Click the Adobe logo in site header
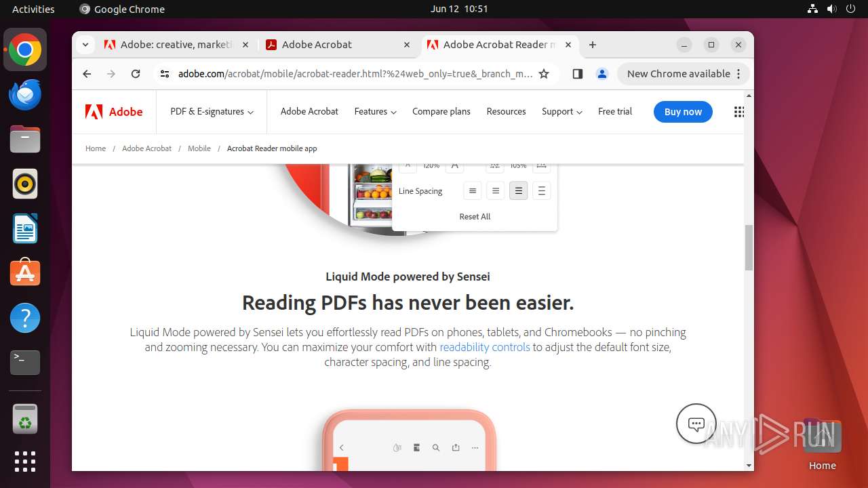 [114, 112]
